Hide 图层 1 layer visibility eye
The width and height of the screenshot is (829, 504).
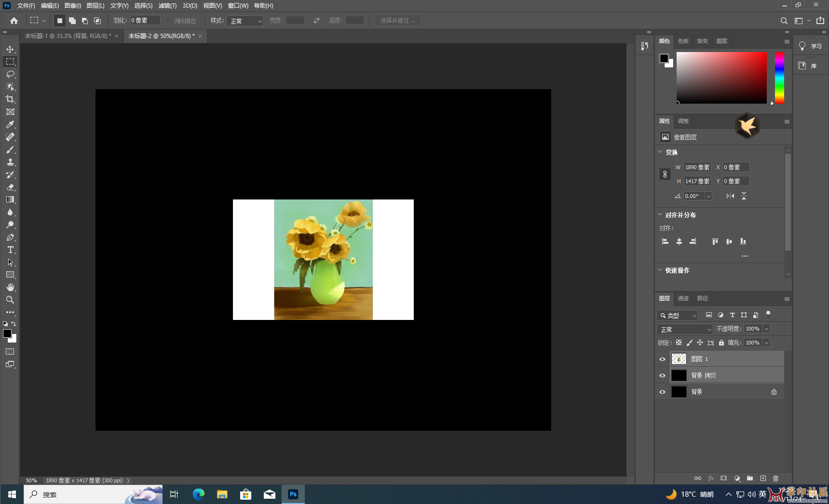[x=662, y=359]
